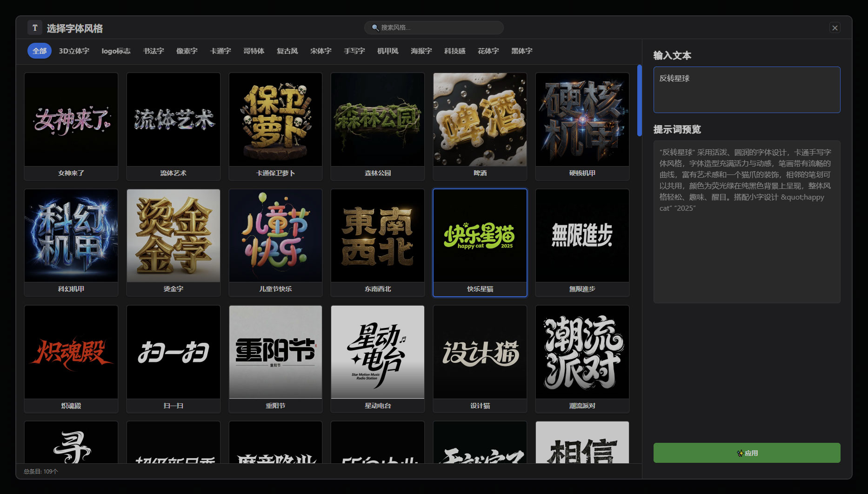The image size is (868, 494).
Task: Select the 卡通保卫萝卜 style card
Action: click(x=275, y=126)
